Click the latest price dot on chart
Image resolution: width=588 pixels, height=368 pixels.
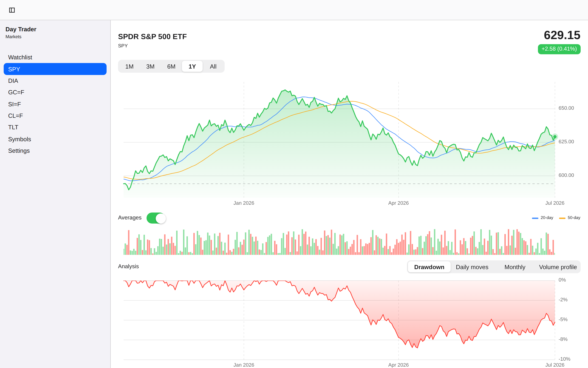[555, 137]
